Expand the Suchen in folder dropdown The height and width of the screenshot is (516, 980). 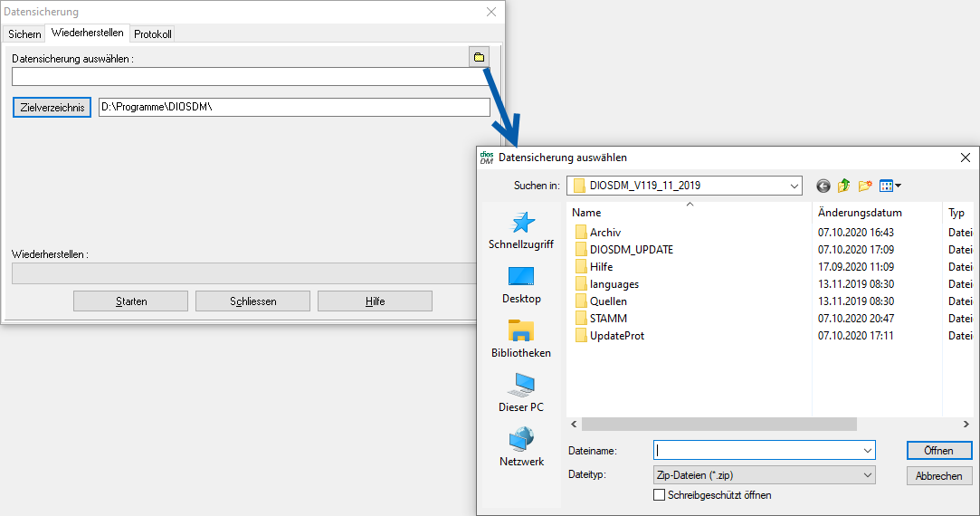(x=794, y=186)
